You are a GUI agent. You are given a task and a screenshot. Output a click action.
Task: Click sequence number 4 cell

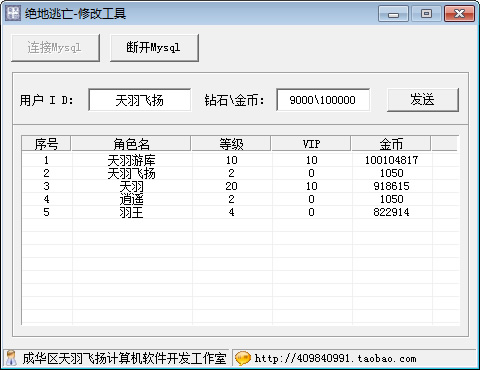(46, 199)
